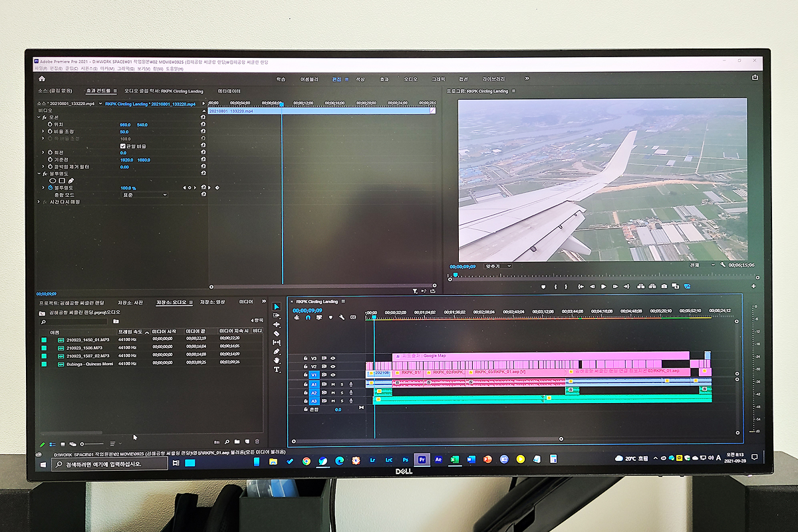Reset the position parameter in Effect Controls

pos(203,124)
